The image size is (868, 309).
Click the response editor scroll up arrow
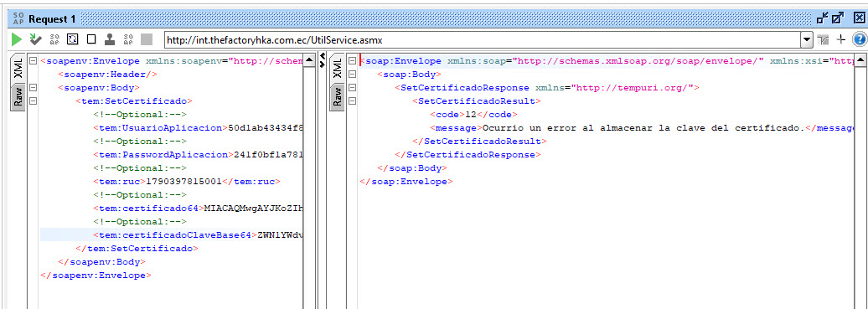(860, 59)
